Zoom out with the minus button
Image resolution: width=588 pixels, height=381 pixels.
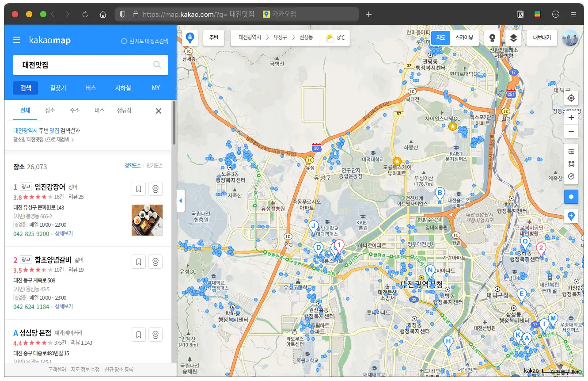pos(571,132)
